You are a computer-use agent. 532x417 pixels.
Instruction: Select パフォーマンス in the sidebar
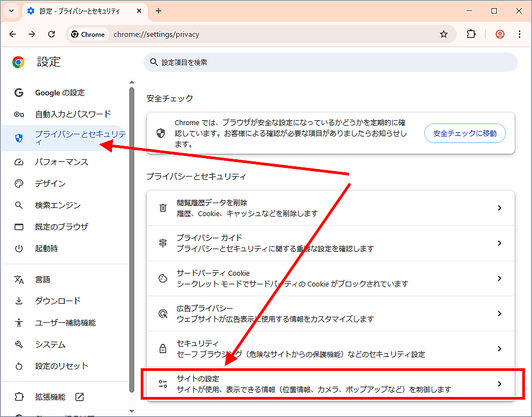tap(62, 162)
